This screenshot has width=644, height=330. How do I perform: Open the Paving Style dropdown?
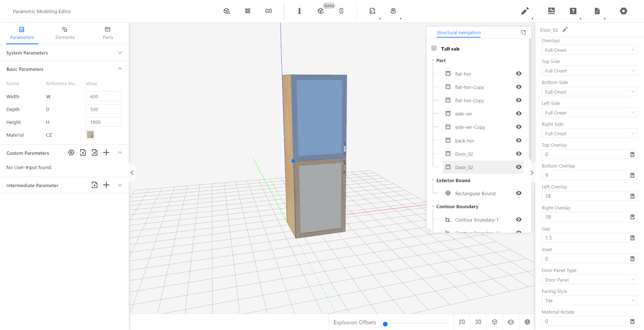(x=589, y=301)
